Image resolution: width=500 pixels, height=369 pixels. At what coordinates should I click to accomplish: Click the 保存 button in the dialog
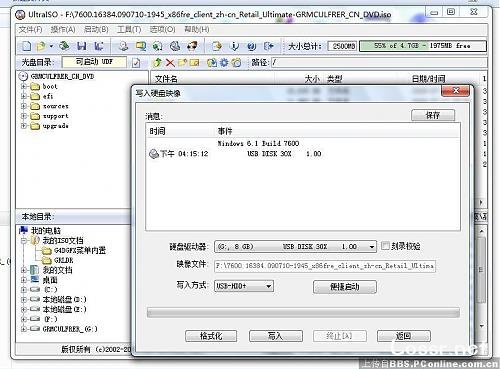click(x=433, y=115)
